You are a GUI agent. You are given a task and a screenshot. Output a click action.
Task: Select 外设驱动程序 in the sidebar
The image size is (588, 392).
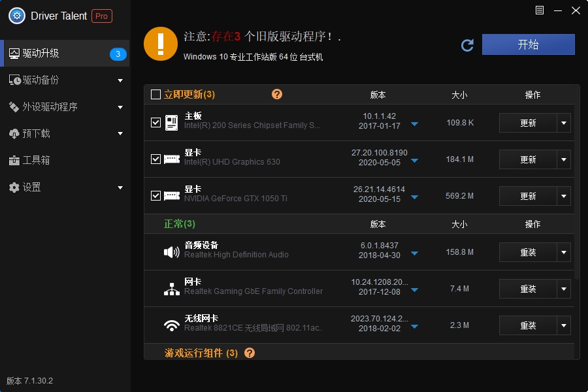65,107
